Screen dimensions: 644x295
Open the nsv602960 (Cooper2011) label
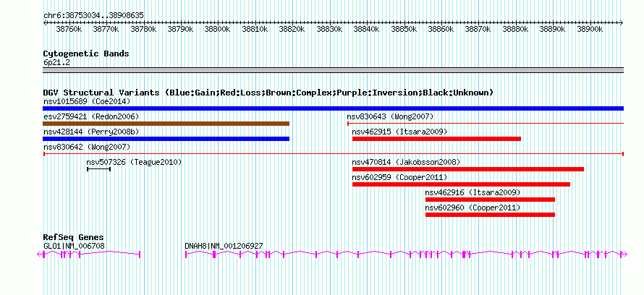473,208
